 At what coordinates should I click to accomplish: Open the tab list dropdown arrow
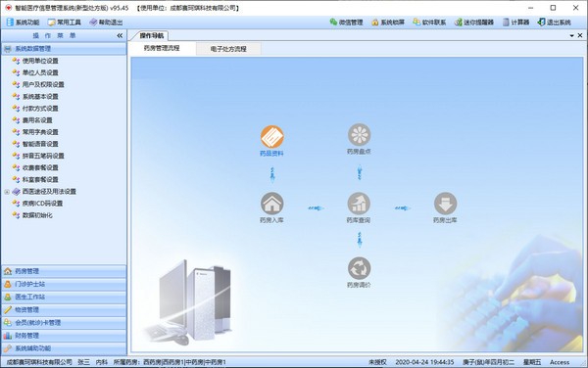click(572, 35)
